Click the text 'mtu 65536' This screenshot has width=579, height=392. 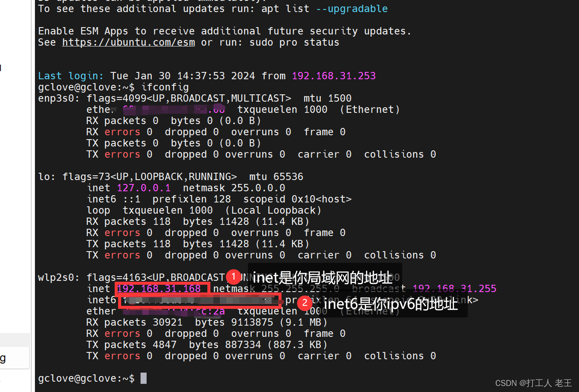[x=276, y=177]
